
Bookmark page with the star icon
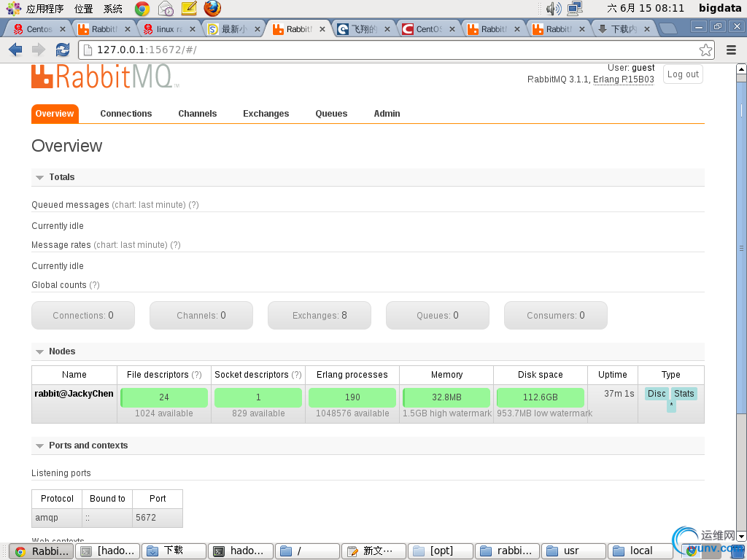pyautogui.click(x=705, y=50)
